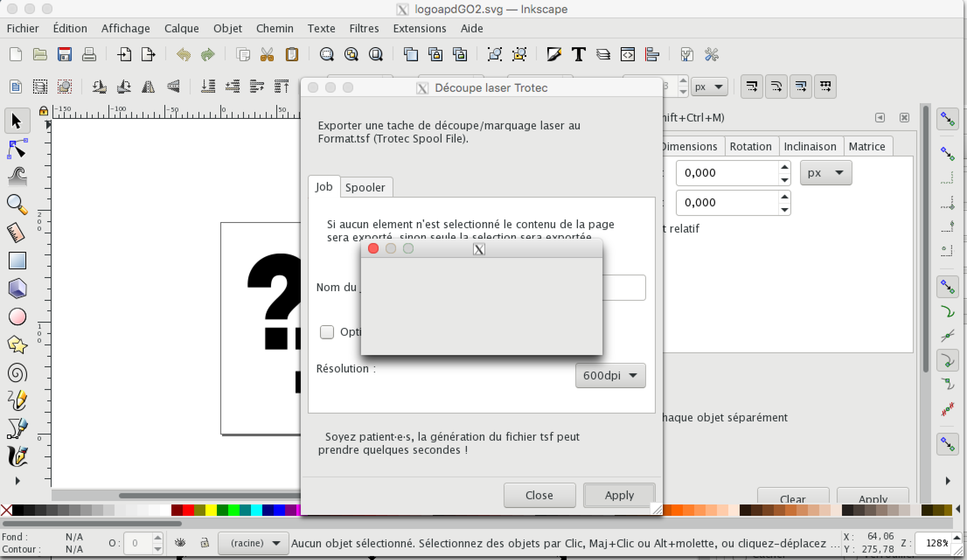The width and height of the screenshot is (967, 560).
Task: Switch to the Inclinaison tab
Action: point(810,146)
